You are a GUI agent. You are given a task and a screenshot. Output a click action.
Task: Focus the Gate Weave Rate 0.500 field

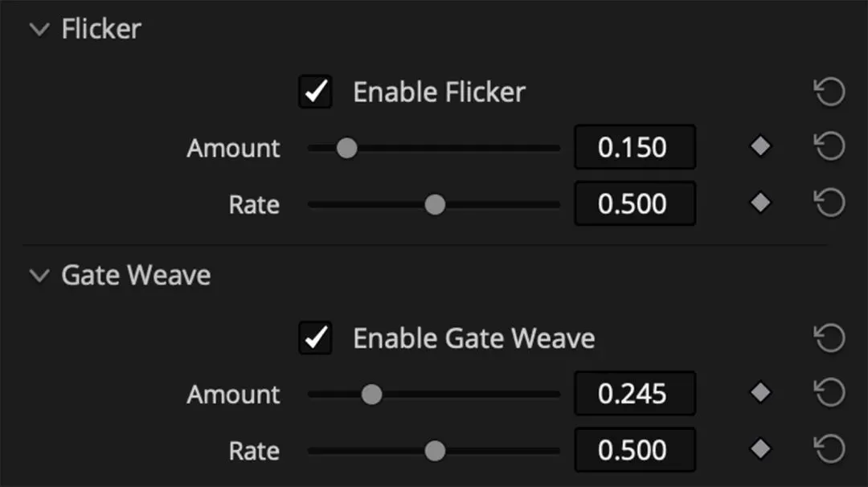(634, 449)
